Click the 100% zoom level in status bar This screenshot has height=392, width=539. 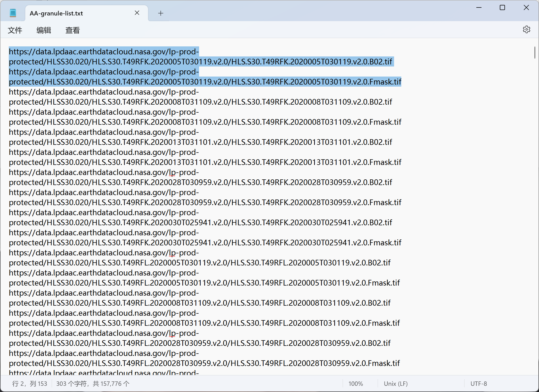coord(356,384)
